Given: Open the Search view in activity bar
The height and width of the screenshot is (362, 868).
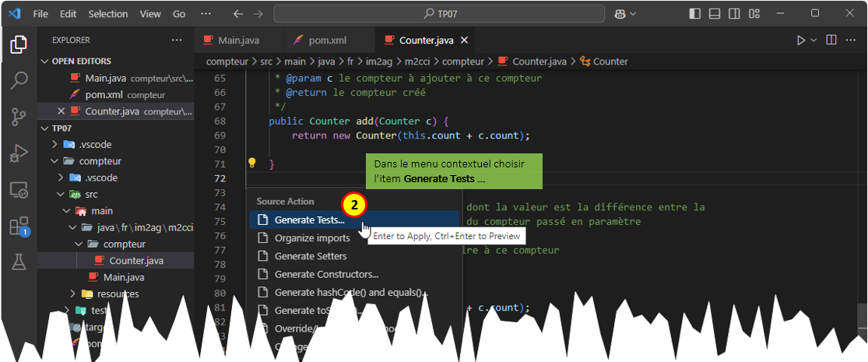Looking at the screenshot, I should click(x=19, y=81).
